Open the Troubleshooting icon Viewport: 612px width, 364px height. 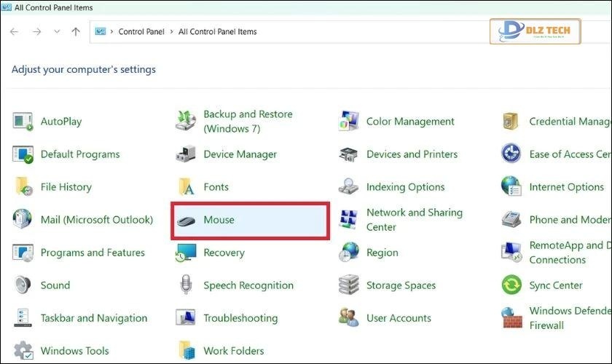[185, 317]
